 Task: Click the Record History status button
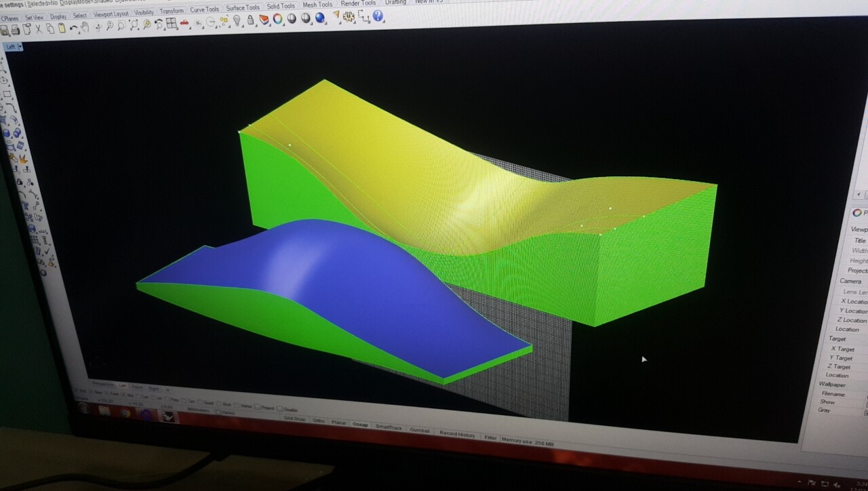457,434
